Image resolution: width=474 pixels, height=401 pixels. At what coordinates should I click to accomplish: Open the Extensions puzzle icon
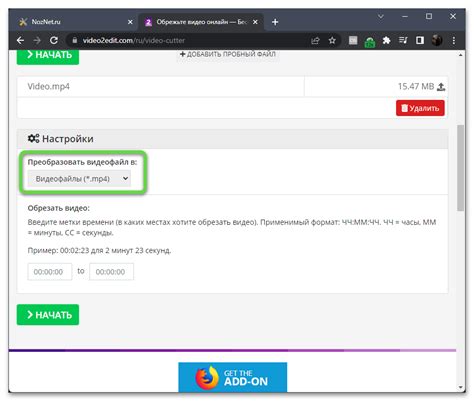tap(386, 41)
